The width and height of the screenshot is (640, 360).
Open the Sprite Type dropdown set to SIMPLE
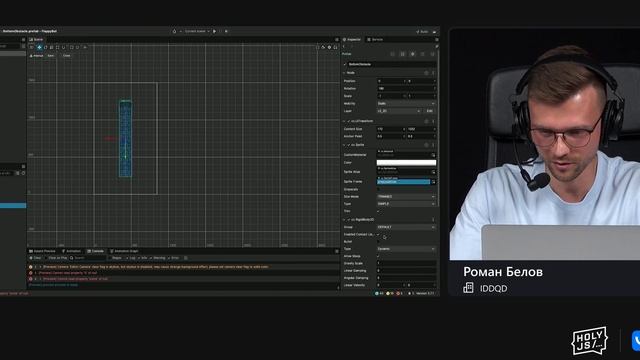tap(406, 204)
